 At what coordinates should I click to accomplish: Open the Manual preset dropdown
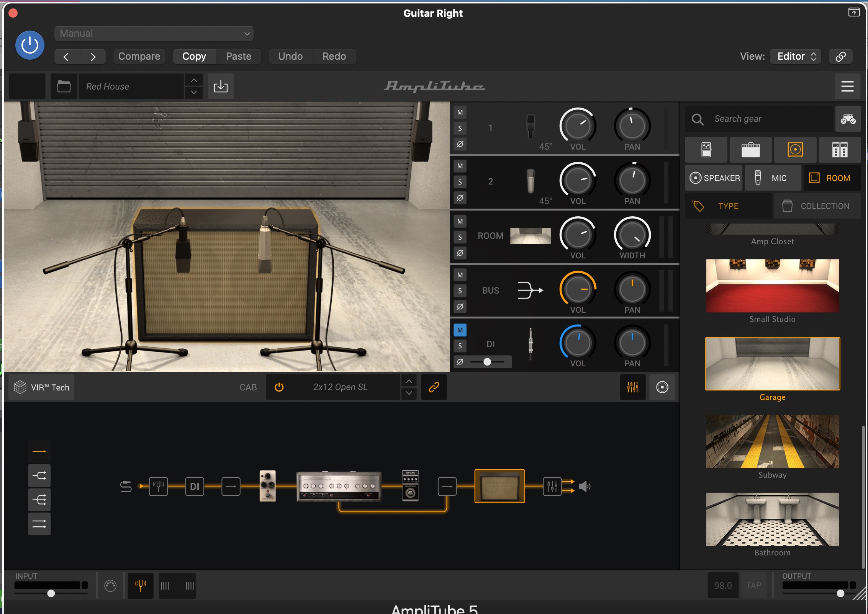coord(154,34)
